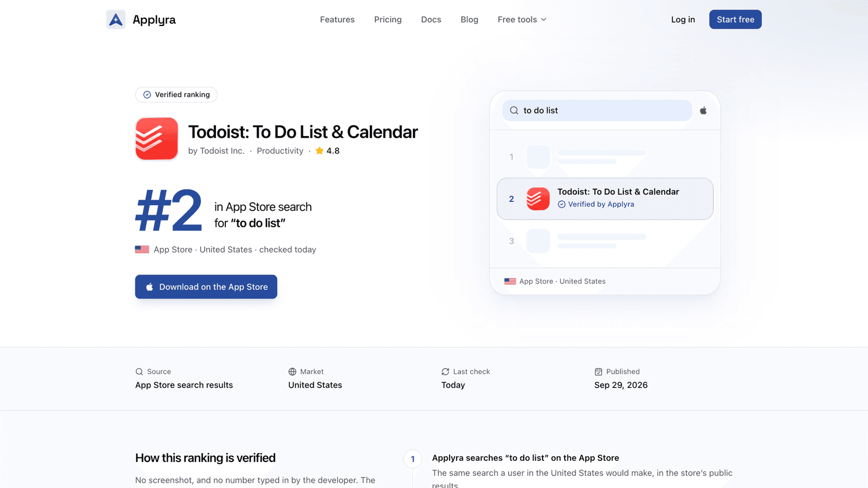Click 'Verified by Applyra' label in result card
This screenshot has height=488, width=868.
coord(601,204)
